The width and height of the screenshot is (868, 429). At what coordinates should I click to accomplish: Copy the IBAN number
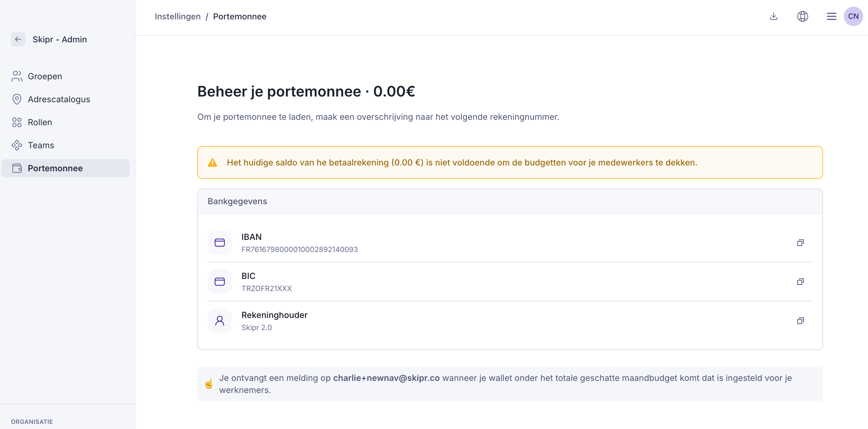pyautogui.click(x=800, y=243)
